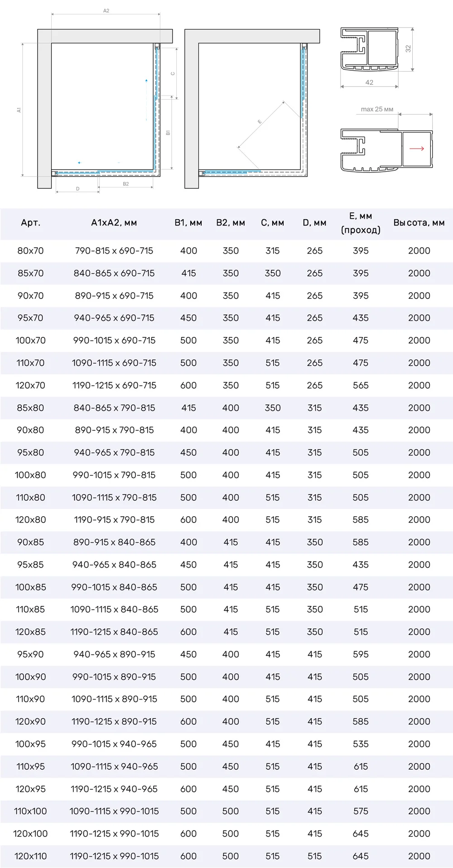Click the "max 25 мм" label

pyautogui.click(x=377, y=109)
